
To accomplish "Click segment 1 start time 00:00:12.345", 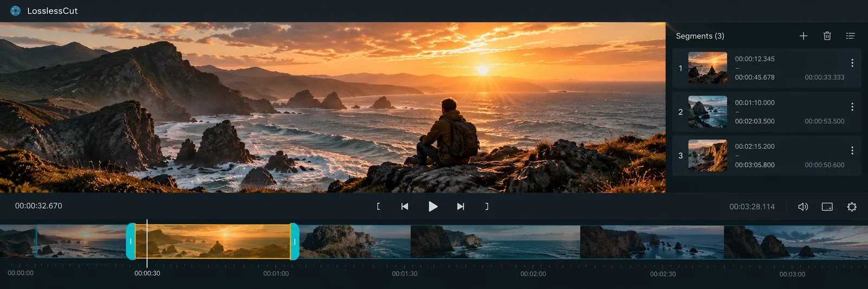I will 755,59.
